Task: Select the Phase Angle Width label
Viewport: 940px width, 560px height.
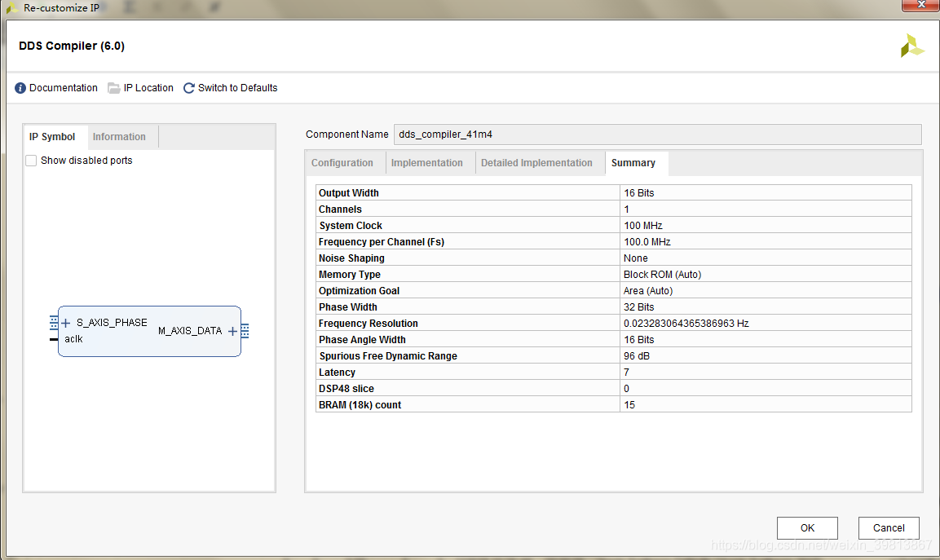Action: (362, 339)
